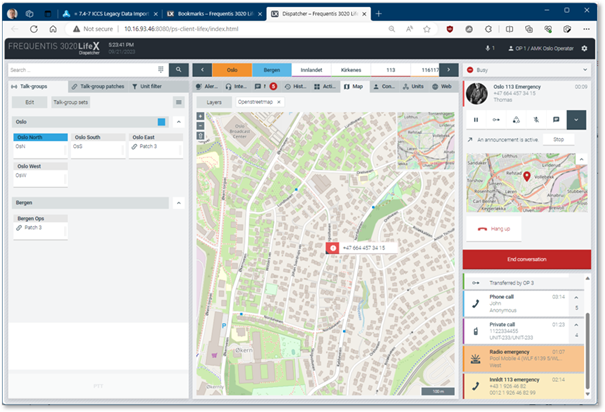The width and height of the screenshot is (605, 412).
Task: Expand the Busy status dropdown
Action: point(584,70)
